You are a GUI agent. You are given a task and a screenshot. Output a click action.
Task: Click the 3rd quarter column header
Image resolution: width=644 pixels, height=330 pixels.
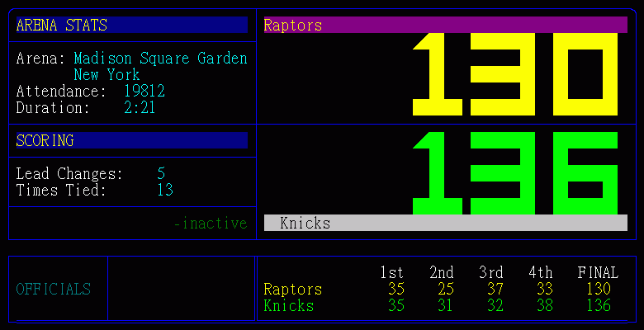pos(490,272)
